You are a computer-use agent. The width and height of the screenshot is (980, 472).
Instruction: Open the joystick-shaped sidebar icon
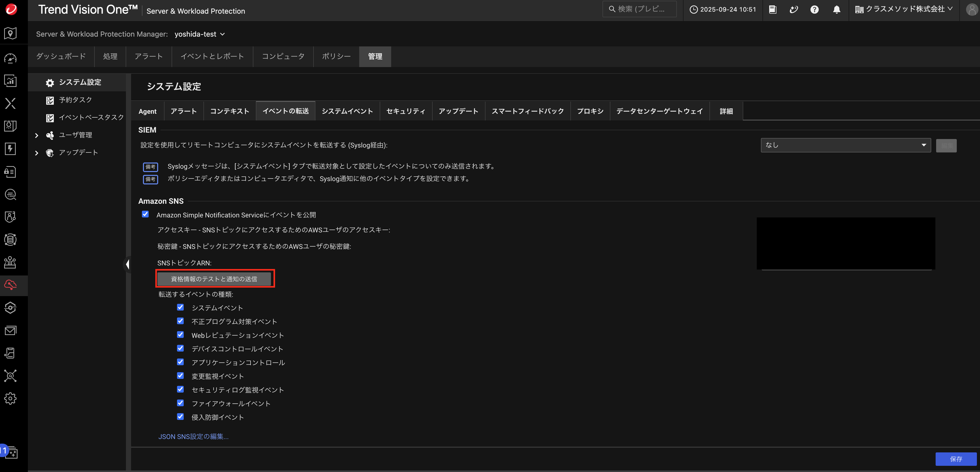click(x=10, y=262)
